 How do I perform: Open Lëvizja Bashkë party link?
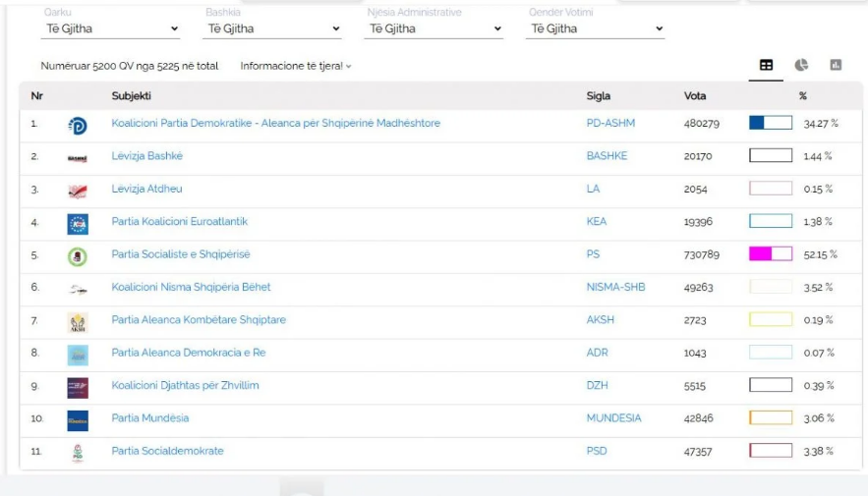(147, 156)
